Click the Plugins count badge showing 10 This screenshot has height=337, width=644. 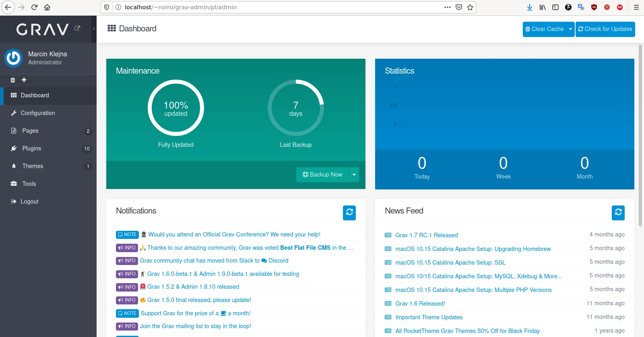[87, 149]
